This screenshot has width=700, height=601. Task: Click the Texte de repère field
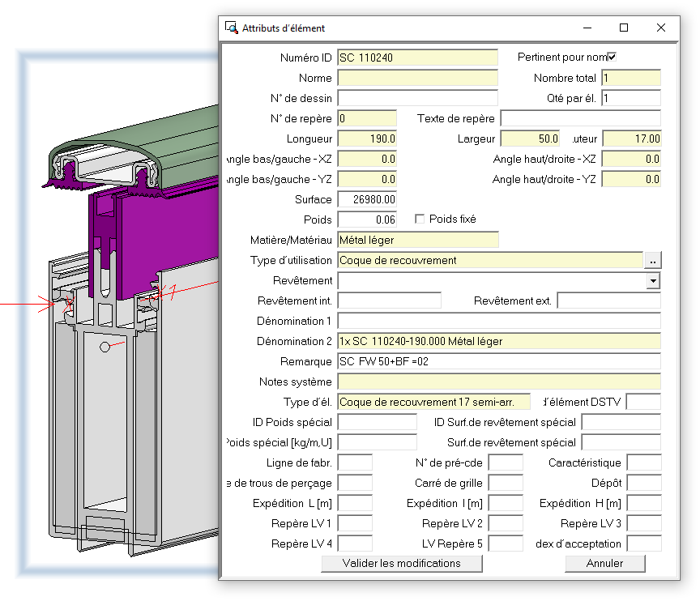coord(580,119)
